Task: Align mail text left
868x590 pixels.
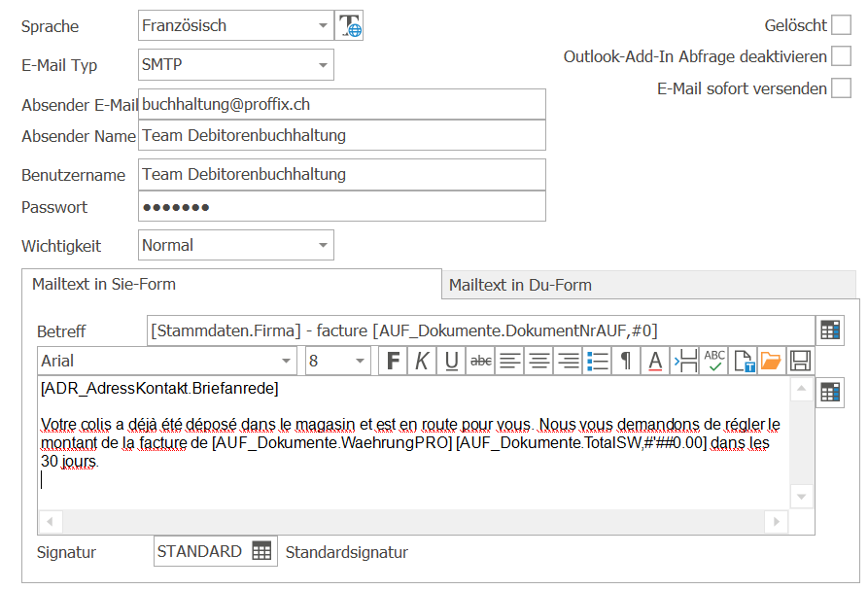Action: (x=510, y=361)
